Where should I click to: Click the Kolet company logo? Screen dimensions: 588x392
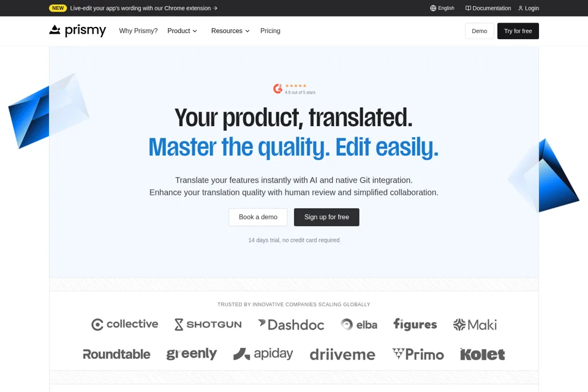coord(483,354)
